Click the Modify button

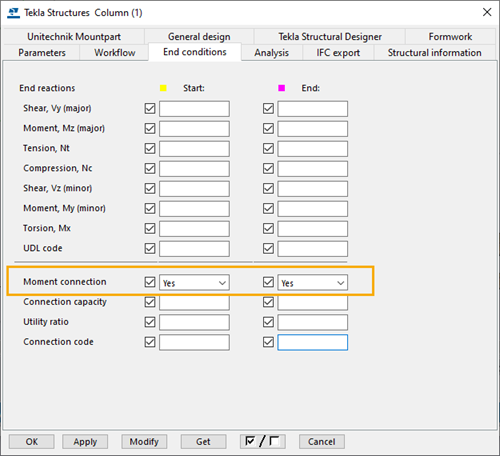[x=144, y=442]
